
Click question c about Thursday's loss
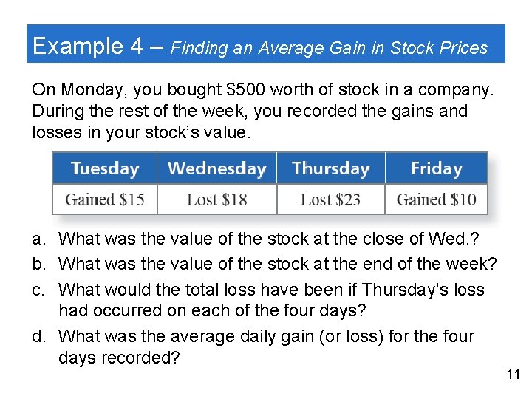(258, 300)
